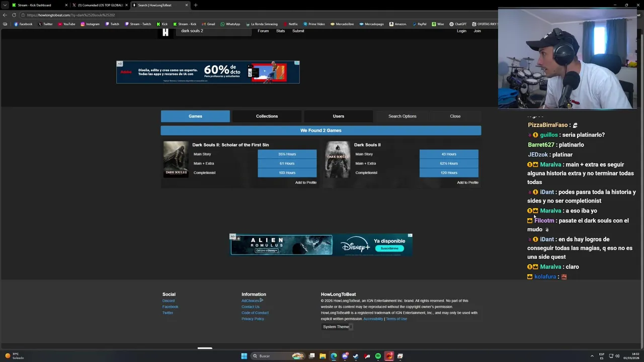Screen dimensions: 644x362
Task: Close the Alien Romulus Disney+ ad
Action: [x=410, y=235]
